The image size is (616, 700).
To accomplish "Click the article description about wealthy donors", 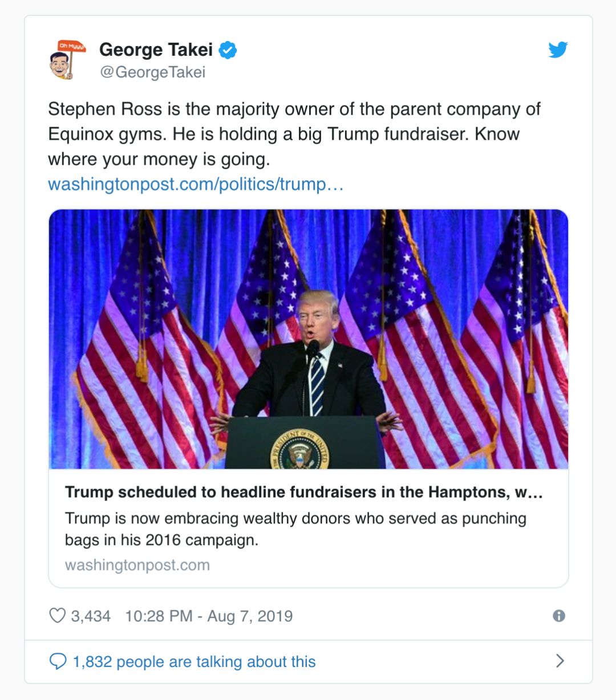I will tap(295, 528).
